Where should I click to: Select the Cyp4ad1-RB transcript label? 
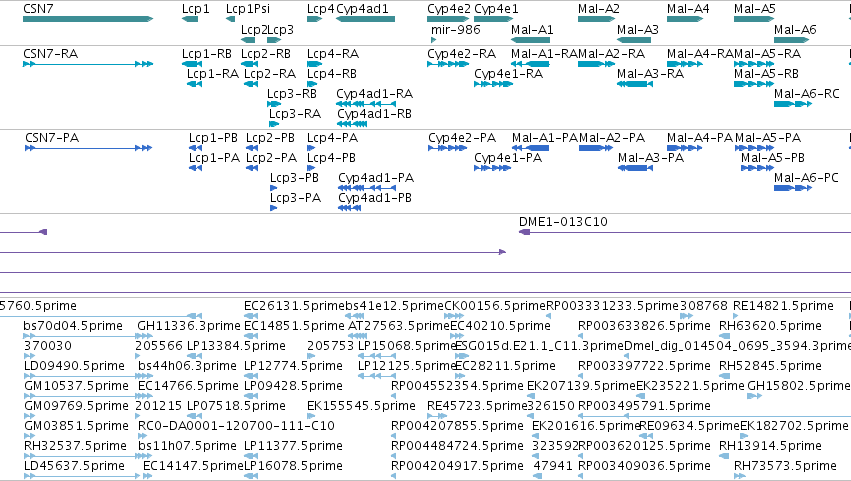point(374,115)
